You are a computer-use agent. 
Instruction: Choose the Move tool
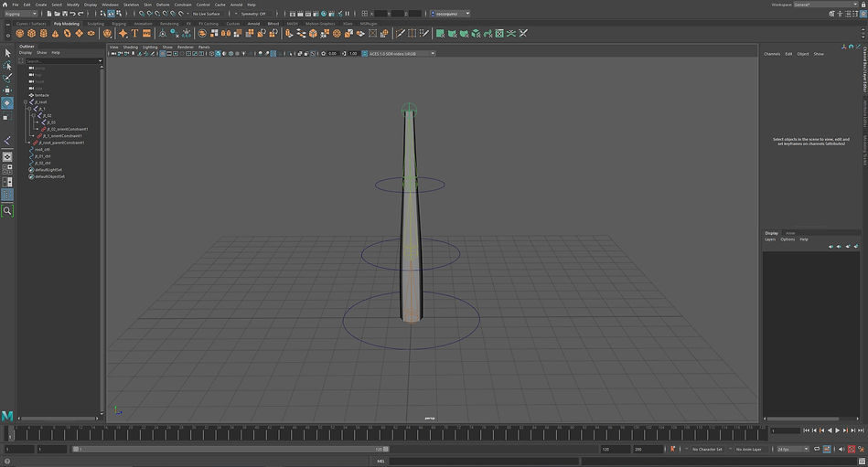tap(7, 90)
